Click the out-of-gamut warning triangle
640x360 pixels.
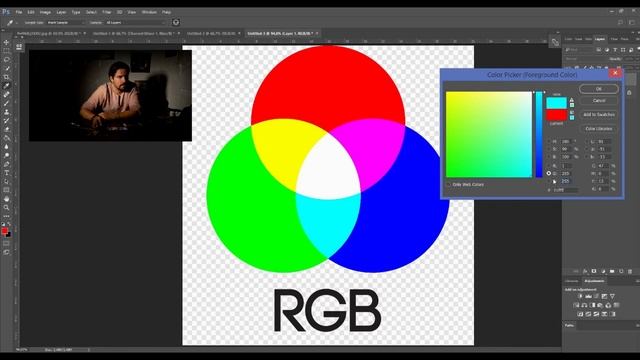coord(571,100)
